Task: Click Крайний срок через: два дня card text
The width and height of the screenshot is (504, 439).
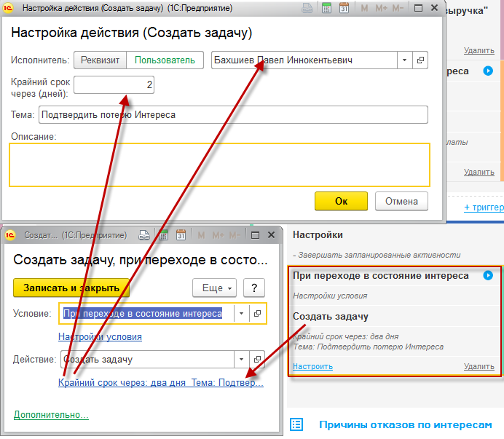Action: click(346, 336)
